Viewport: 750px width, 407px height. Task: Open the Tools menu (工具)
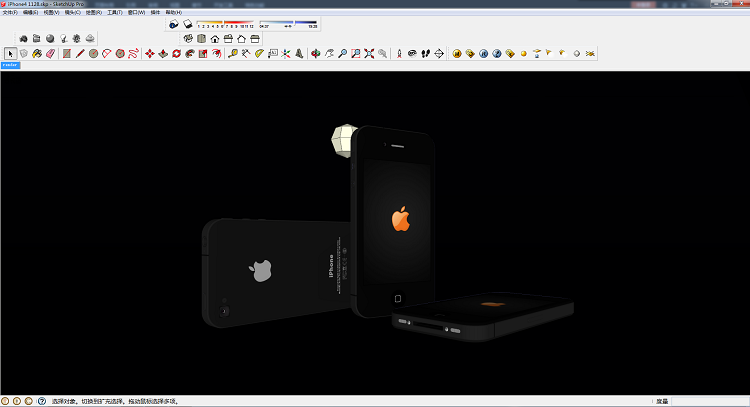point(115,12)
